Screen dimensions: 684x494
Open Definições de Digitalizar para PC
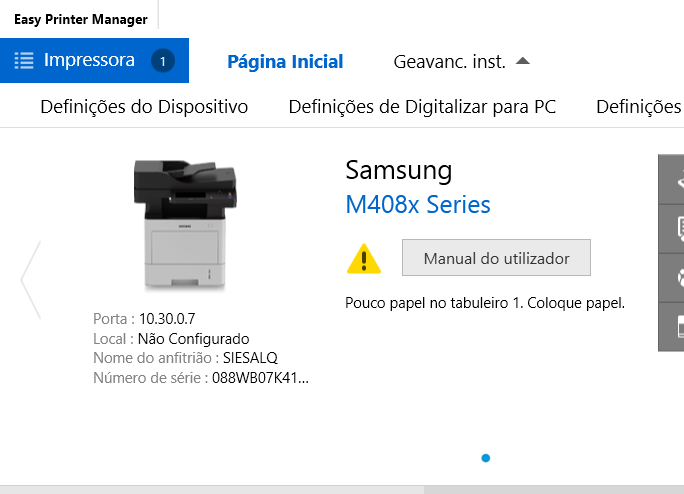click(422, 107)
